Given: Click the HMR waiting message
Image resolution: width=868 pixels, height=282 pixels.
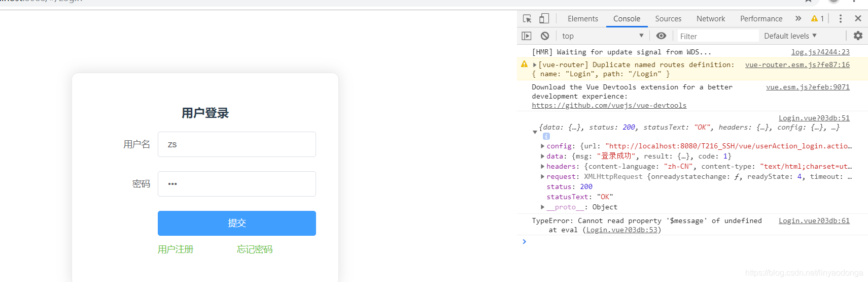Looking at the screenshot, I should coord(621,52).
